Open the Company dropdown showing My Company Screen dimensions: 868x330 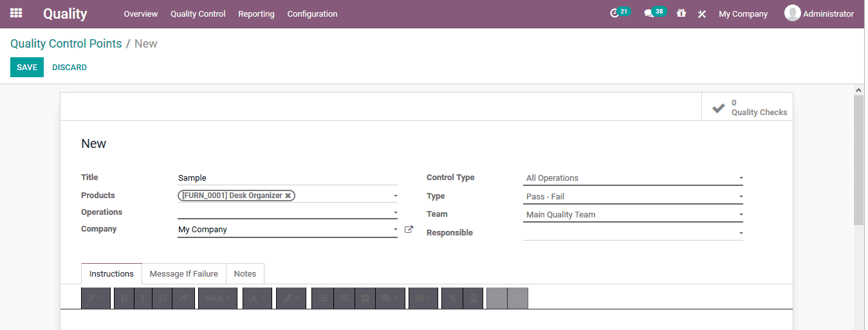click(288, 230)
